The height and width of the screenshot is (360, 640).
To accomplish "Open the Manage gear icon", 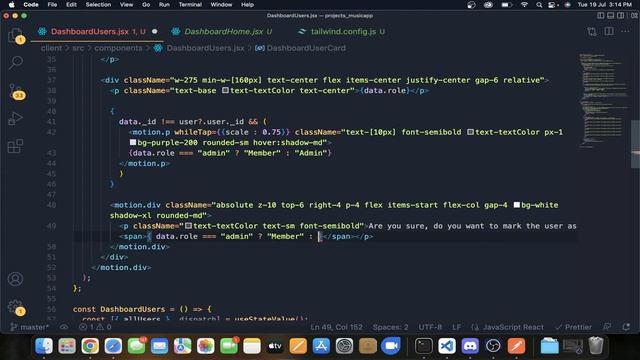I will coord(16,307).
